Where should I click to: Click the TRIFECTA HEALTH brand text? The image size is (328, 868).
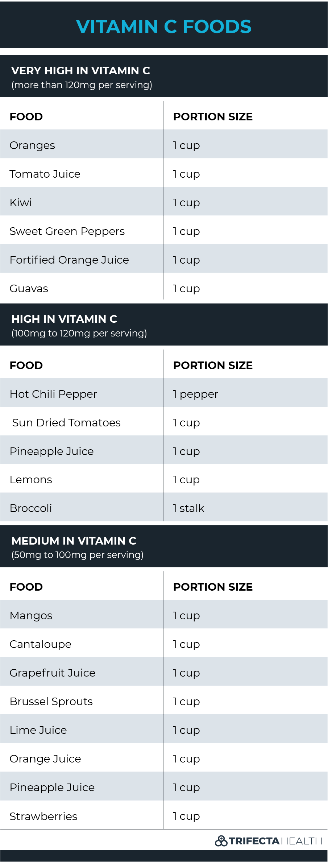pyautogui.click(x=275, y=841)
